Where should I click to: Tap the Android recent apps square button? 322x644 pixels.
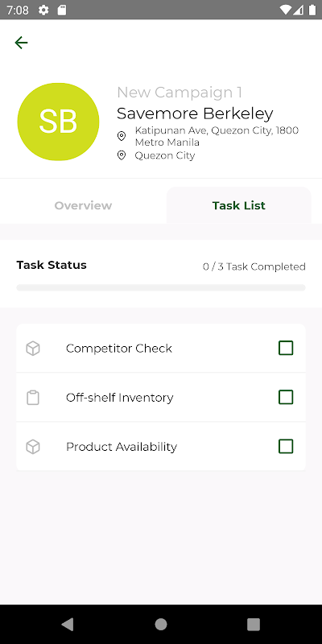(254, 625)
